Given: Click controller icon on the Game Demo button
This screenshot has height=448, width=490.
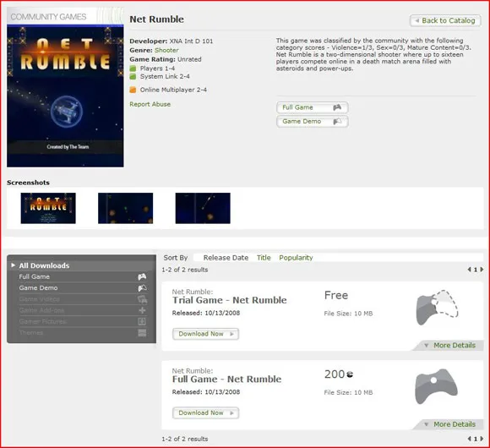Looking at the screenshot, I should [x=337, y=122].
